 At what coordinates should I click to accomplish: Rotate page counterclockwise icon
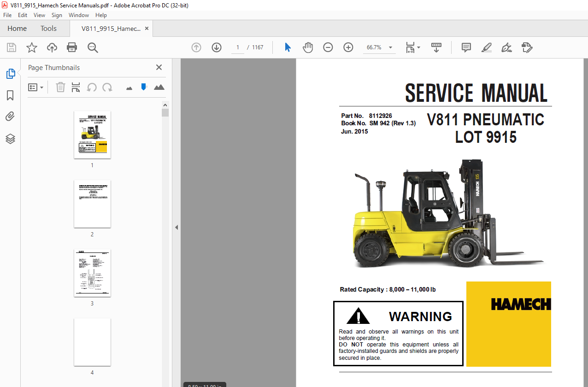click(x=92, y=87)
